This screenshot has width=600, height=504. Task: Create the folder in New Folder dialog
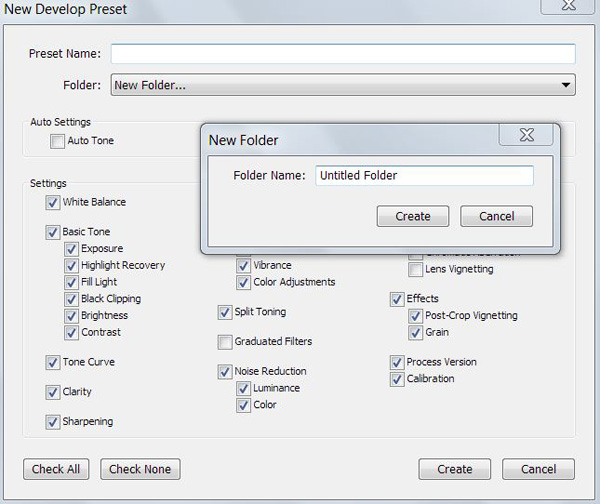click(x=412, y=216)
